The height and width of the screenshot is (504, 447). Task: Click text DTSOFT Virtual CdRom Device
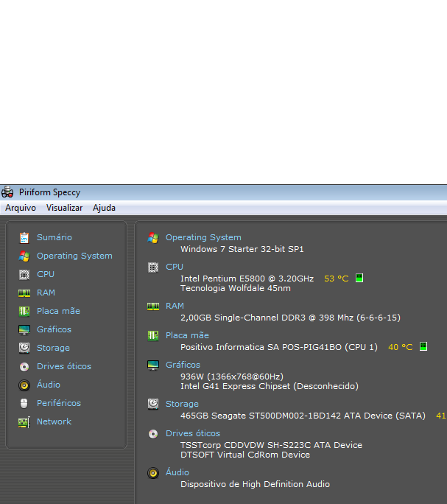click(245, 455)
